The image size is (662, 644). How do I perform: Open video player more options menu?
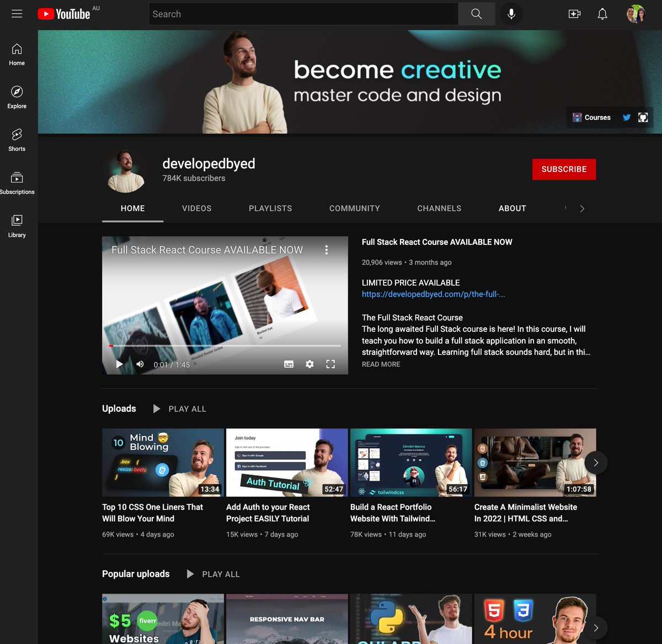tap(327, 250)
